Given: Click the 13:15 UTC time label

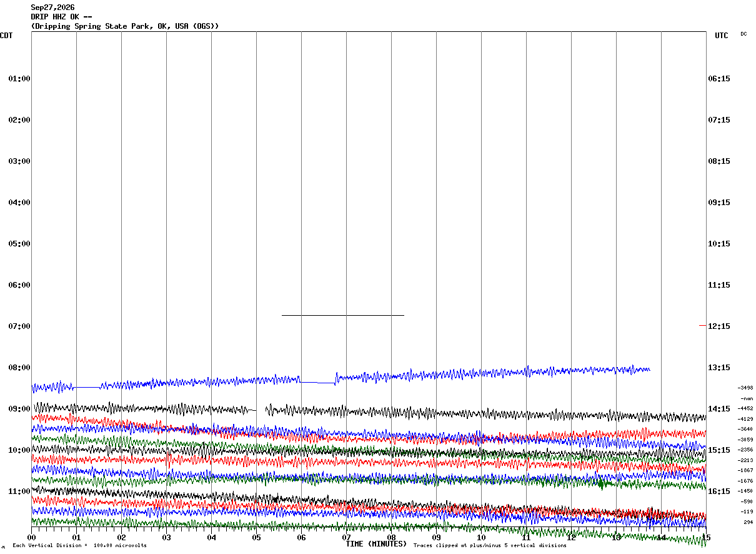Looking at the screenshot, I should click(x=719, y=368).
